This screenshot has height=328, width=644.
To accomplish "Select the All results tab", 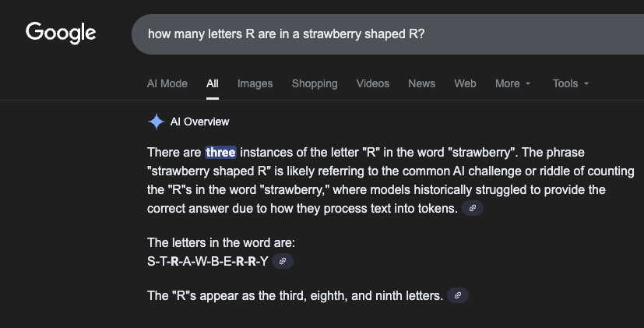I will [213, 83].
